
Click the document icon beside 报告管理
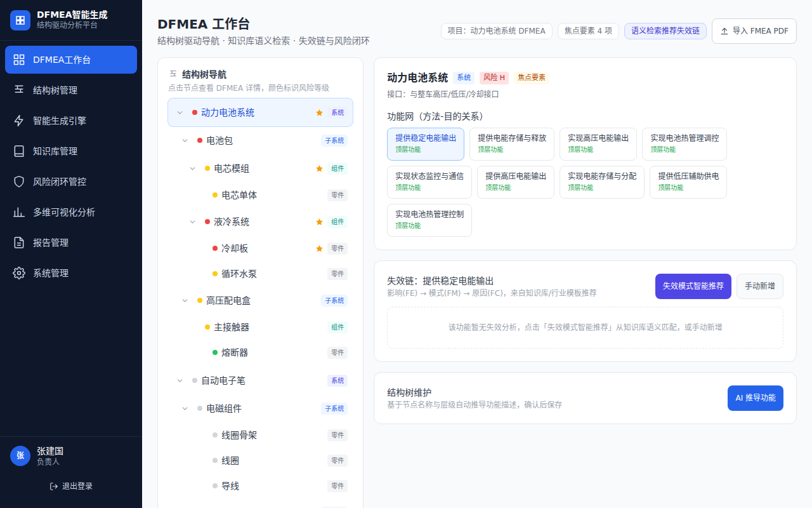tap(19, 243)
